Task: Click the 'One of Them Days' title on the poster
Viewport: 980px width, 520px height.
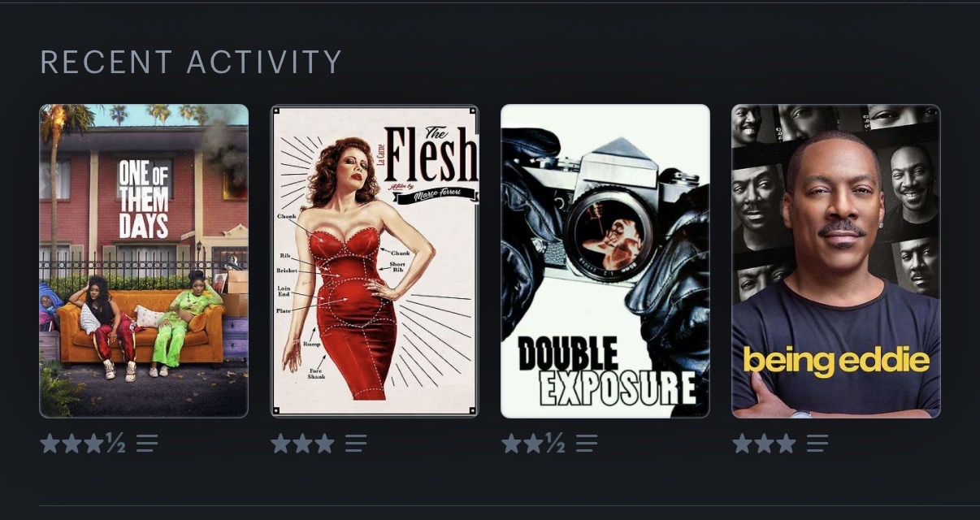Action: (x=144, y=199)
